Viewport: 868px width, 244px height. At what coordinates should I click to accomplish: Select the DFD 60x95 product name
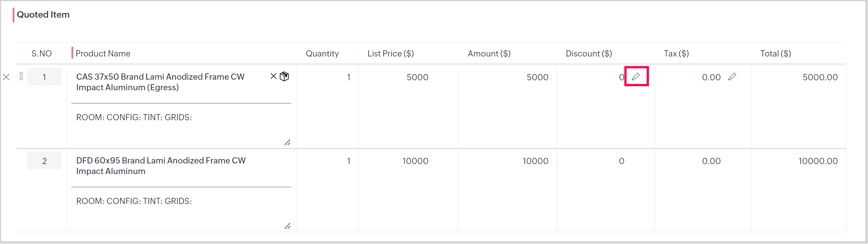coord(161,166)
